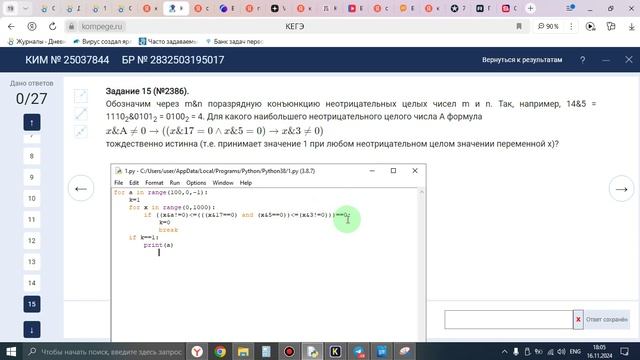Open notifications center icon in tray
The image size is (640, 360).
(x=624, y=351)
